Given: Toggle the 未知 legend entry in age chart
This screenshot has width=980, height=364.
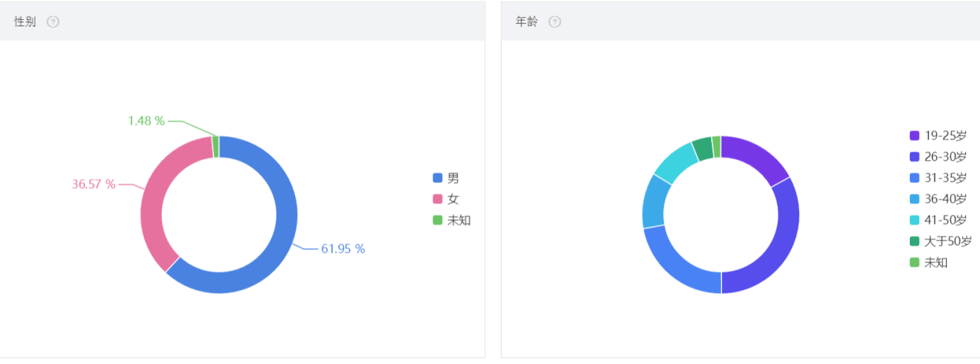Looking at the screenshot, I should [929, 262].
